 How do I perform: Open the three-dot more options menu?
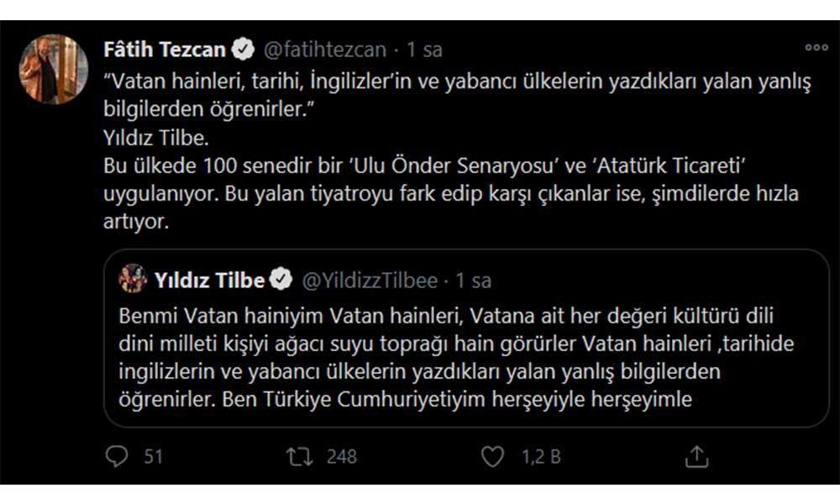pyautogui.click(x=816, y=48)
